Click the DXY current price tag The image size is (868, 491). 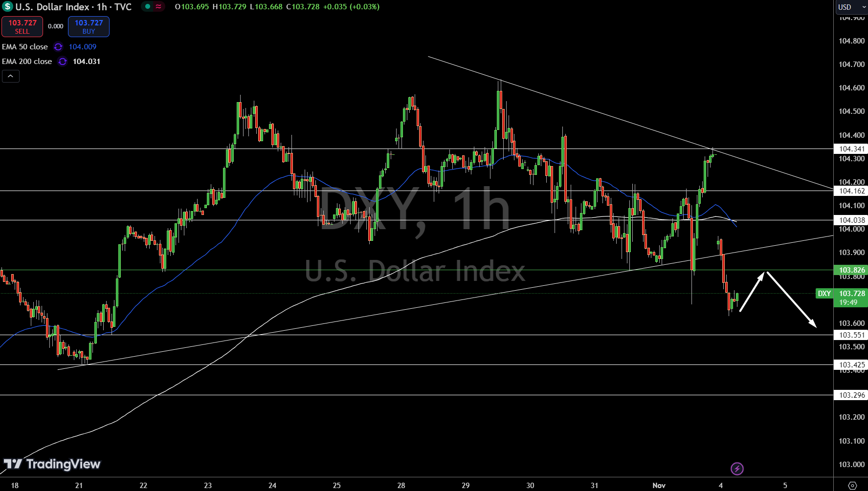(x=842, y=298)
